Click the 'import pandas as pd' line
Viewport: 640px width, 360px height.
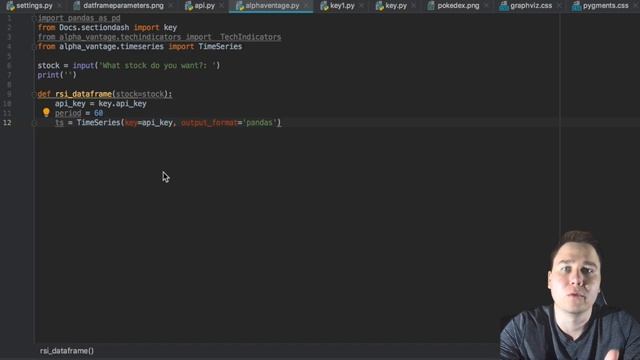pos(79,18)
